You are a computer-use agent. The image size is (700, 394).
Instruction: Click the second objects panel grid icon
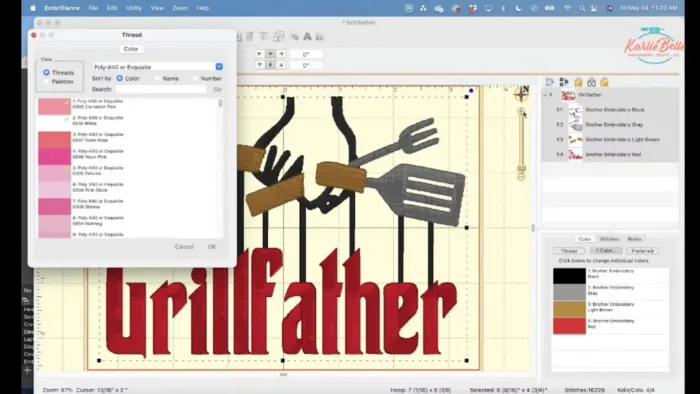[x=564, y=82]
